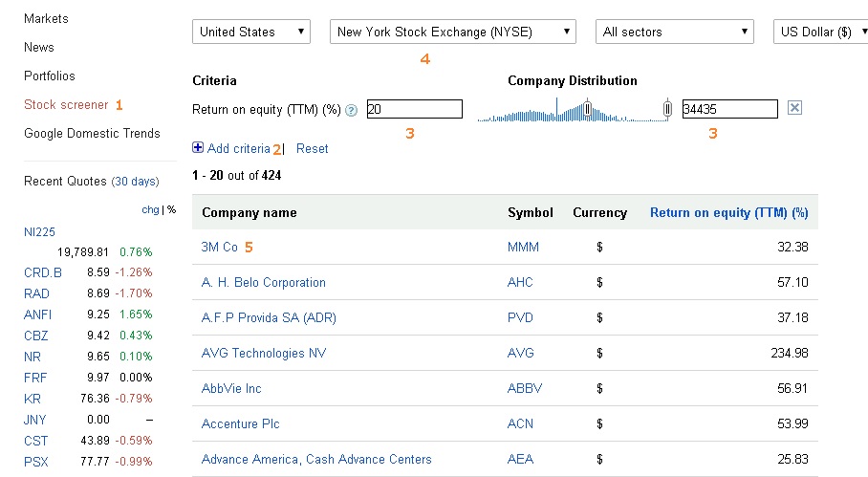Viewport: 868px width, 477px height.
Task: Remove the Return on equity criterion
Action: tap(794, 109)
